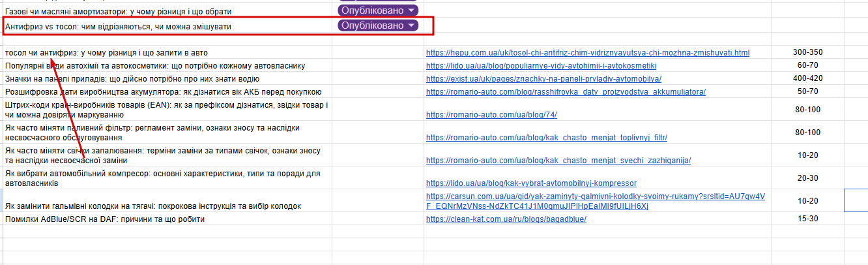This screenshot has width=868, height=265.
Task: Open the hepu.com.ua tosol-chi-antifriz link
Action: coord(588,52)
